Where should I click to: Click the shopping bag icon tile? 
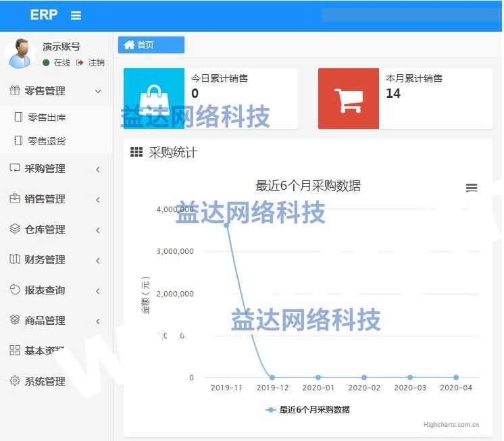[x=154, y=99]
